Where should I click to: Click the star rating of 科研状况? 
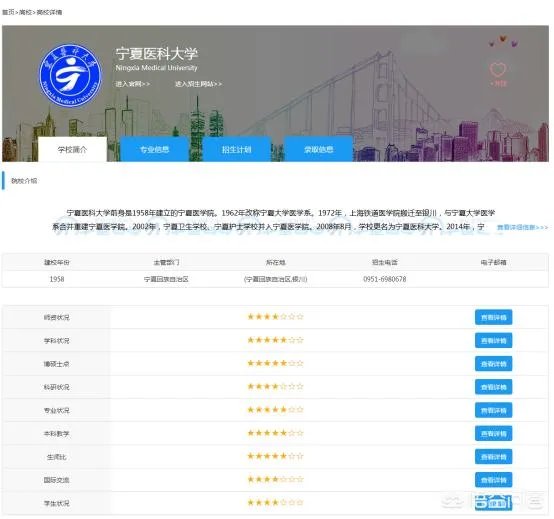point(275,387)
